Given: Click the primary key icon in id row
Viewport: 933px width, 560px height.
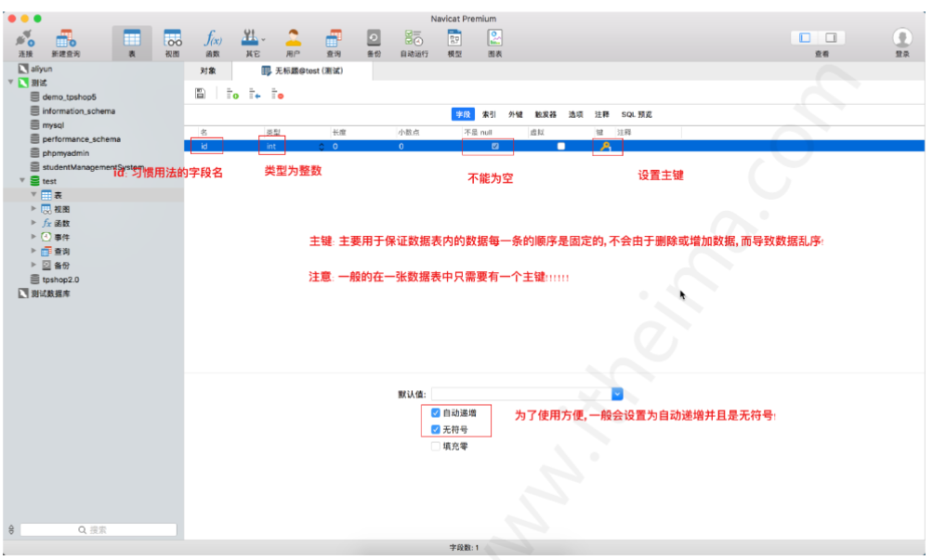Looking at the screenshot, I should 606,146.
